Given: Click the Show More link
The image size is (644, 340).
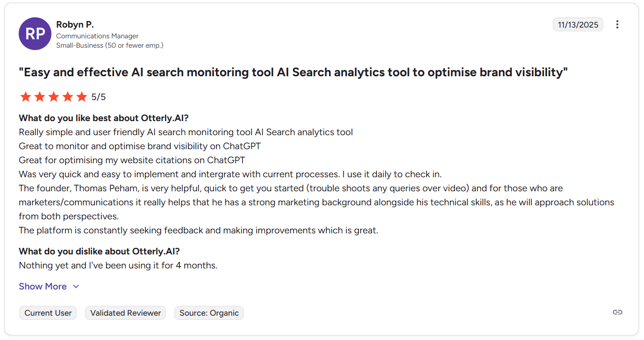Looking at the screenshot, I should pos(43,287).
